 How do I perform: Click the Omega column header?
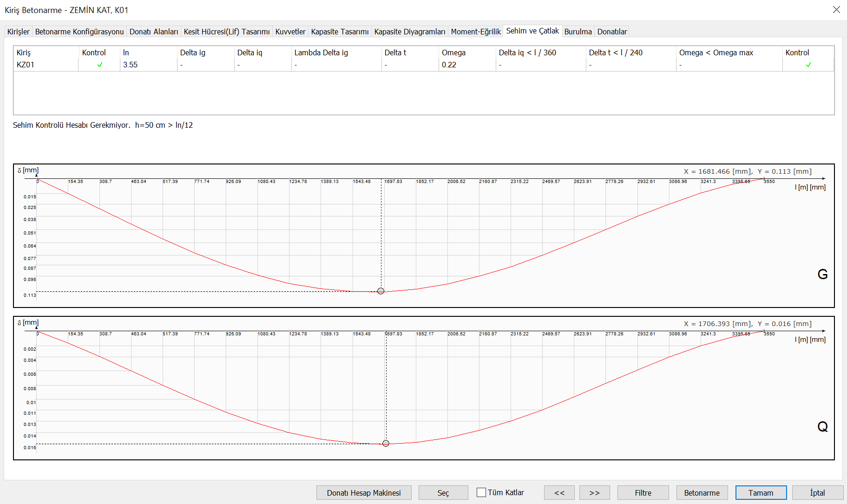(x=453, y=52)
